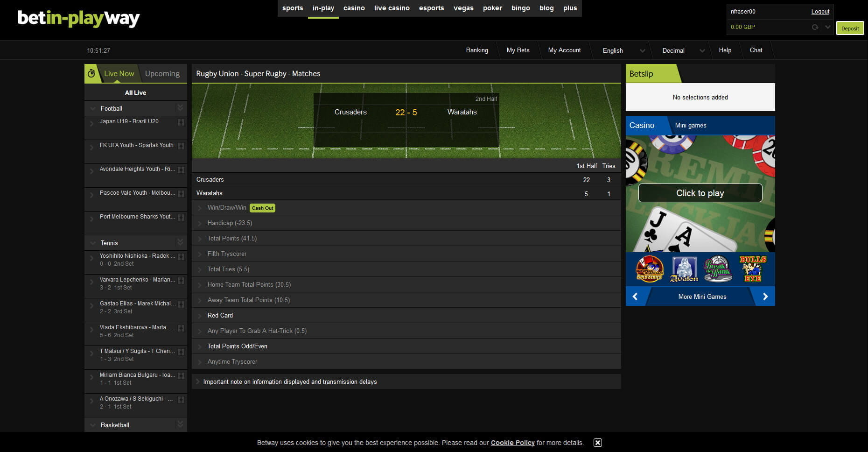The height and width of the screenshot is (452, 868).
Task: Expand the Total Tries (5.5) market
Action: (x=406, y=269)
